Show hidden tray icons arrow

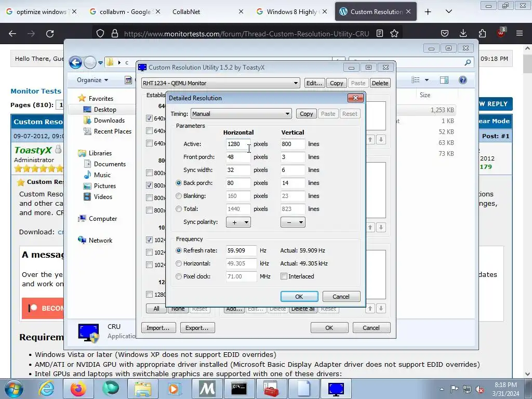coord(442,389)
